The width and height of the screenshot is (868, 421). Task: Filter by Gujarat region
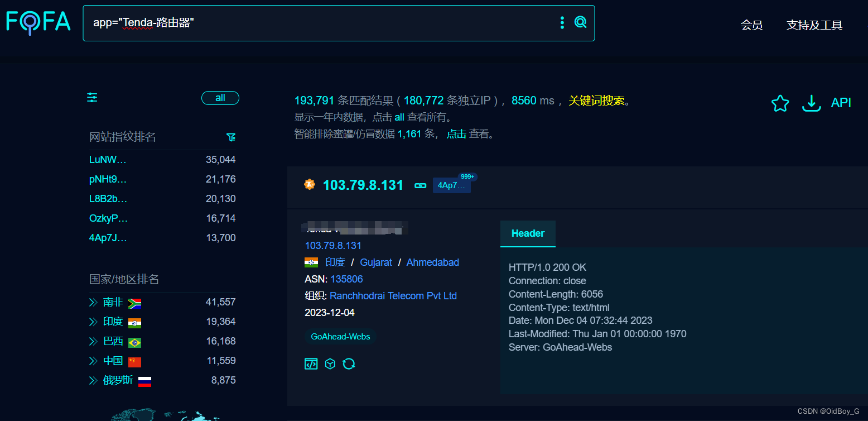coord(376,262)
